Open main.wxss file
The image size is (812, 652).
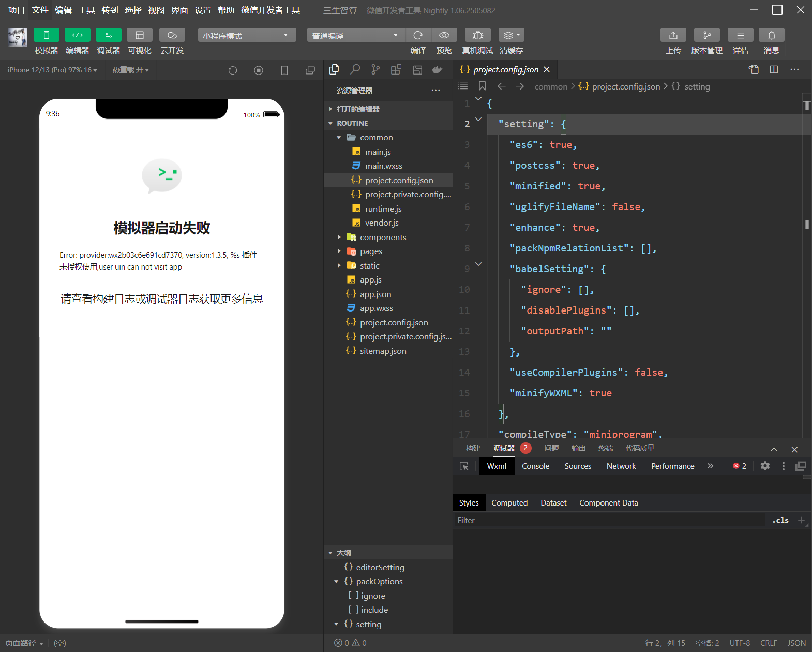(388, 166)
